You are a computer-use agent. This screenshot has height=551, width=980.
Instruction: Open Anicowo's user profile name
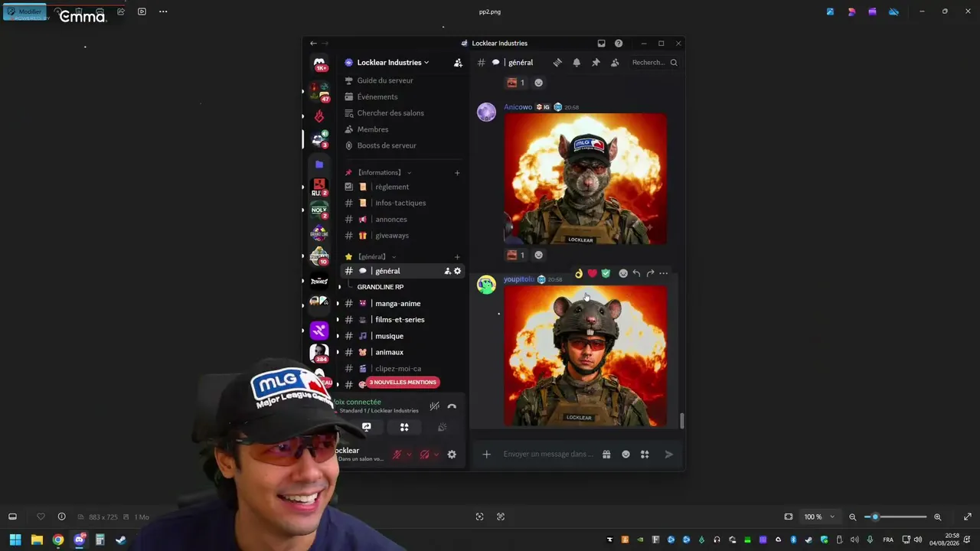click(x=518, y=107)
